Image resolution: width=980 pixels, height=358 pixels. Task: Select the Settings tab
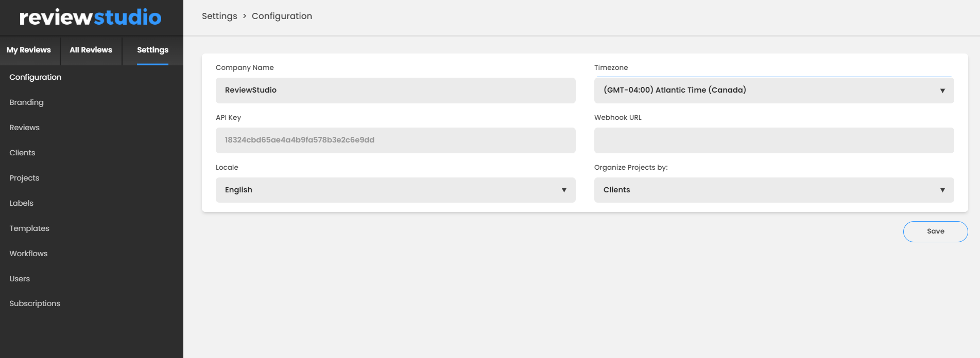[152, 50]
